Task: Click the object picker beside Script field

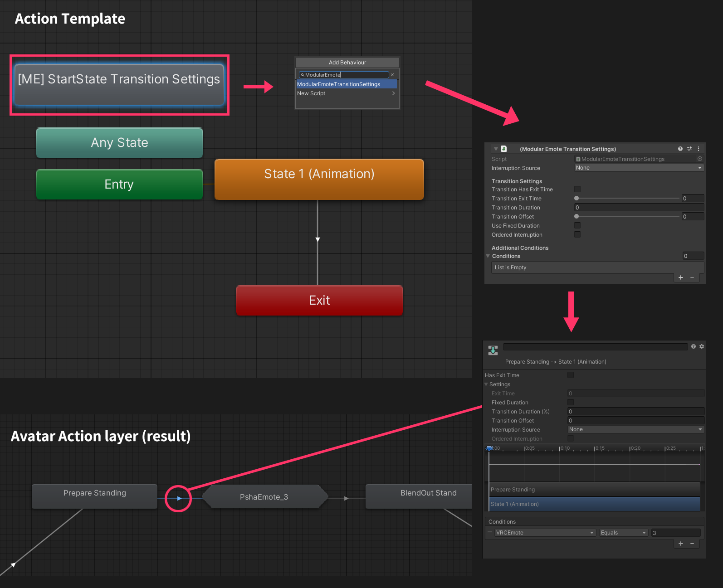Action: [x=700, y=159]
